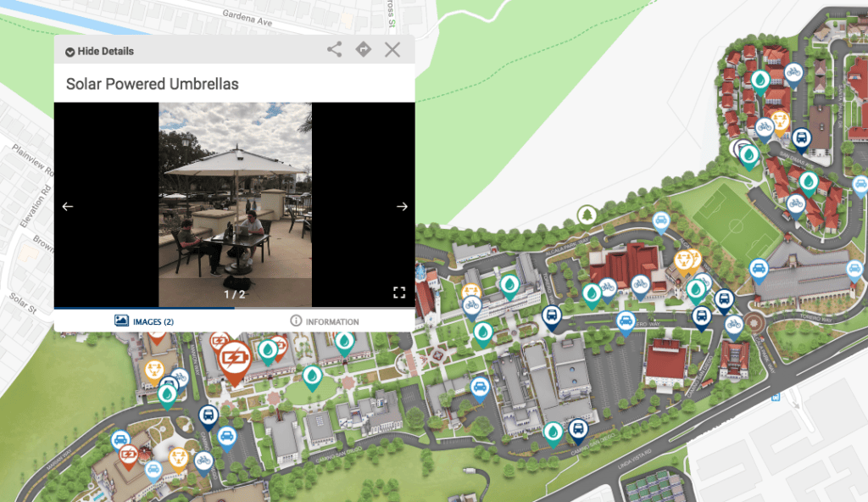This screenshot has height=502, width=868.
Task: Select the blue car marker on Marian Way
Action: 120,442
